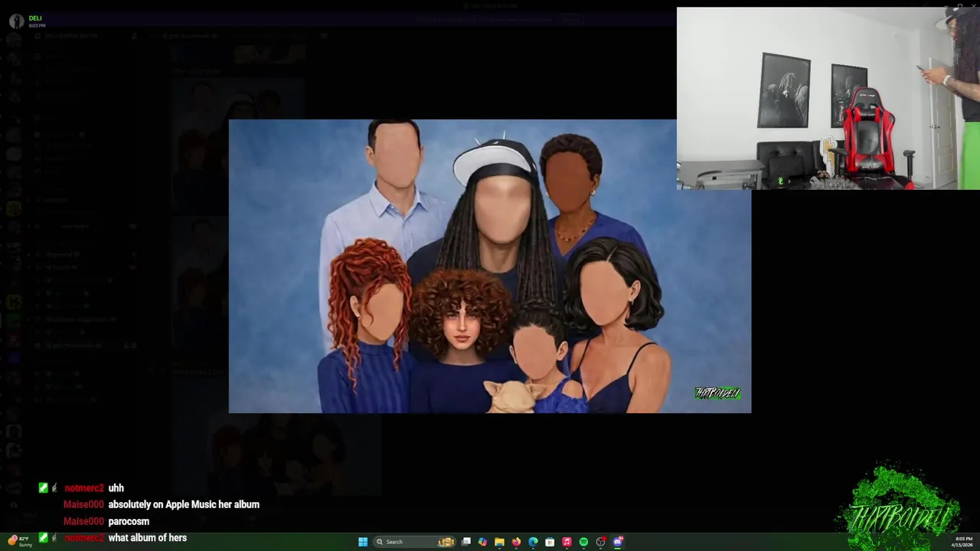This screenshot has height=551, width=980.
Task: Click chat message 'absolutely on Apple Music her album'
Action: [x=184, y=504]
